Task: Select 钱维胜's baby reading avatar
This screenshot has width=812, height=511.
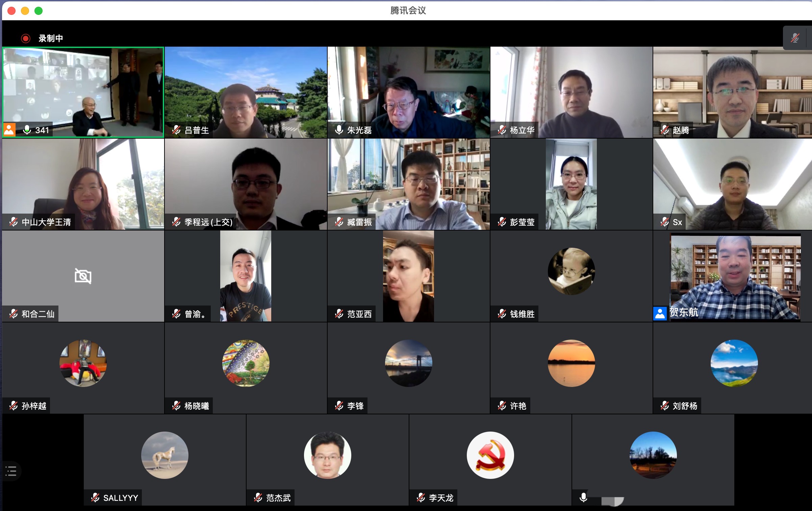Action: click(x=571, y=271)
